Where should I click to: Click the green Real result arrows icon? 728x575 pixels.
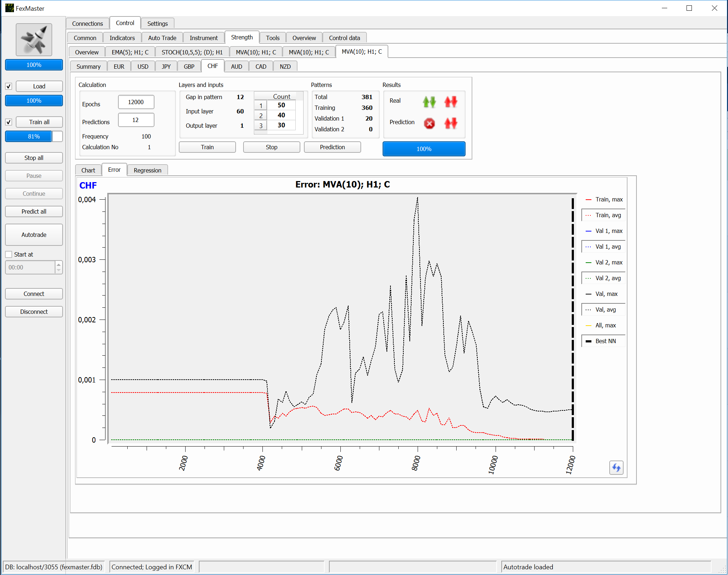pos(429,102)
